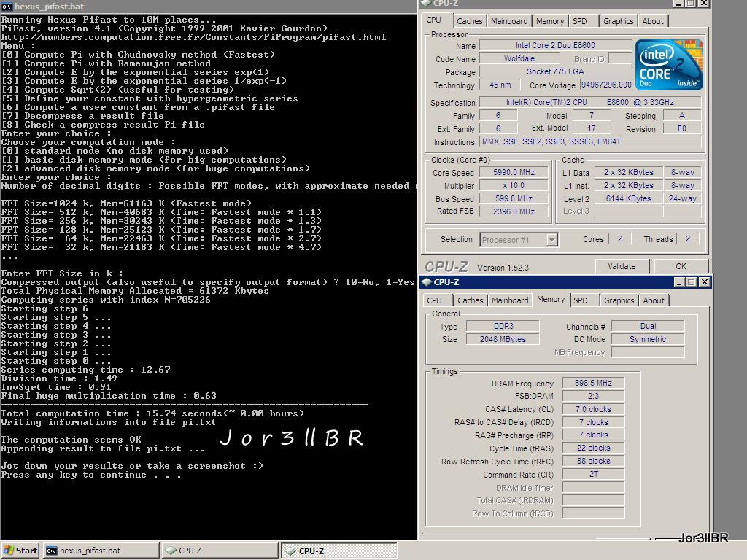Click the Technology value 45 nm
This screenshot has width=747, height=560.
(500, 85)
